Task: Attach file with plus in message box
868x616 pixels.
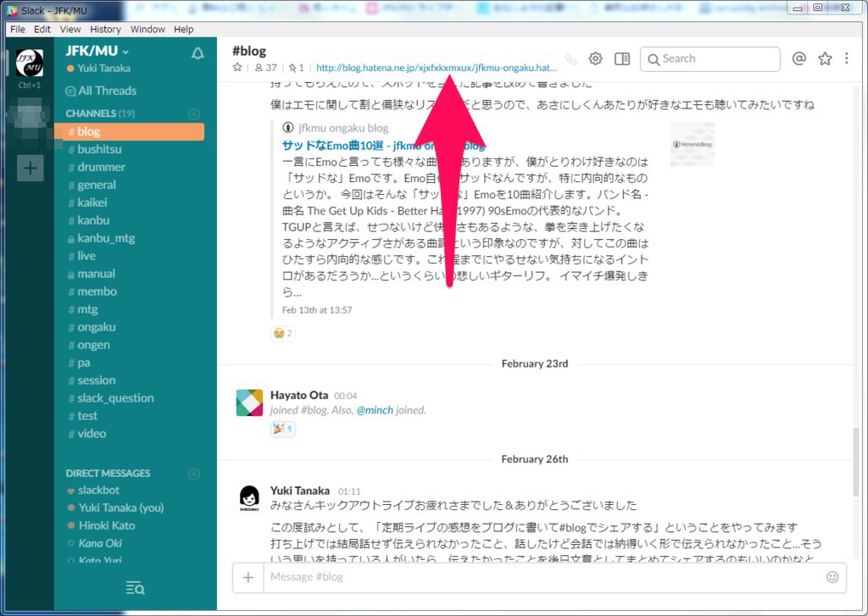Action: click(x=248, y=577)
